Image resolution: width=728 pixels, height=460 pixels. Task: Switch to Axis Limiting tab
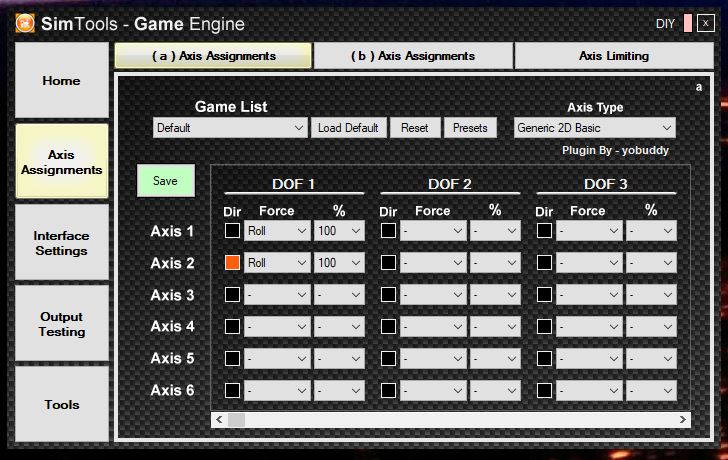pyautogui.click(x=614, y=56)
